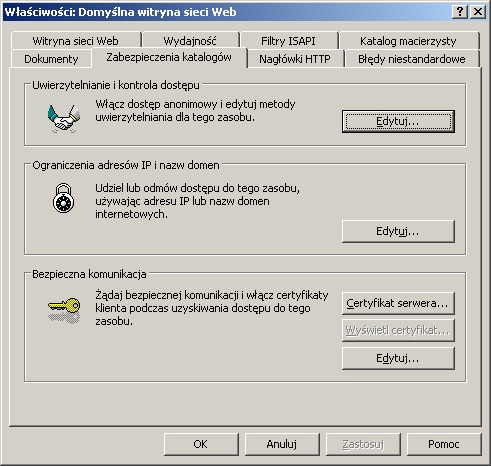Click Edytuj in Uwierzytelnianie i kontrola dostępu
This screenshot has height=466, width=491.
(x=398, y=121)
